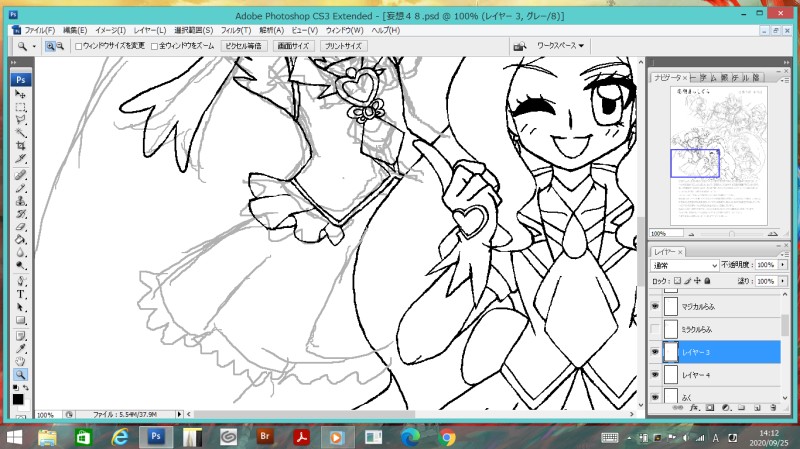Enable ウィンドウサイズを変更 checkbox
Image resolution: width=800 pixels, height=449 pixels.
coord(79,46)
